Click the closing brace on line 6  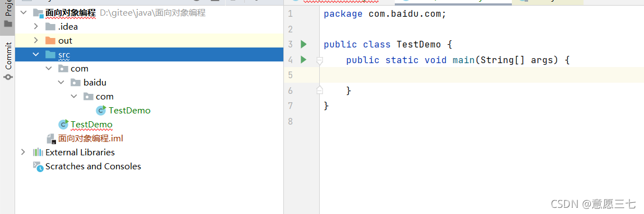[349, 91]
